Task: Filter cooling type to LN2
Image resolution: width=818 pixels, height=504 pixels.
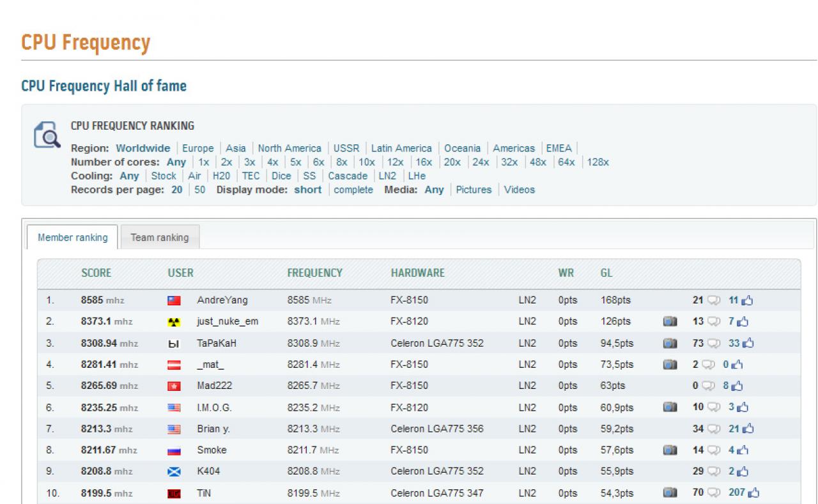Action: pos(387,176)
